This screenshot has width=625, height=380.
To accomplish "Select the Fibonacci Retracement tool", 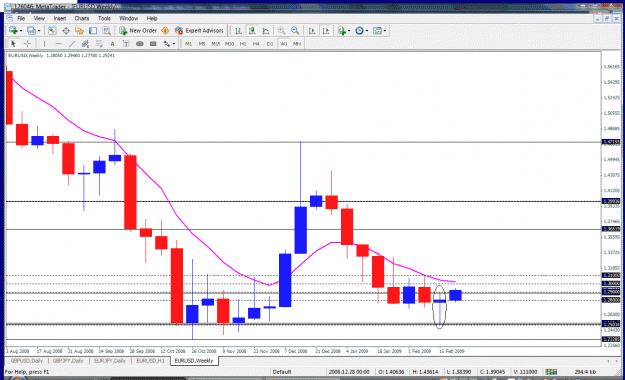I will coord(99,44).
